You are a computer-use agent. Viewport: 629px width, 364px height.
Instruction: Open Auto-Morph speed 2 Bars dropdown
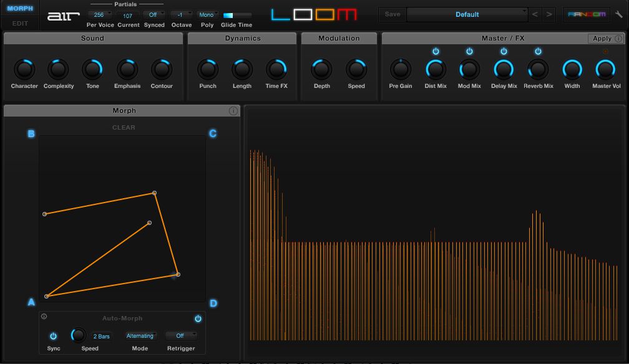point(102,337)
